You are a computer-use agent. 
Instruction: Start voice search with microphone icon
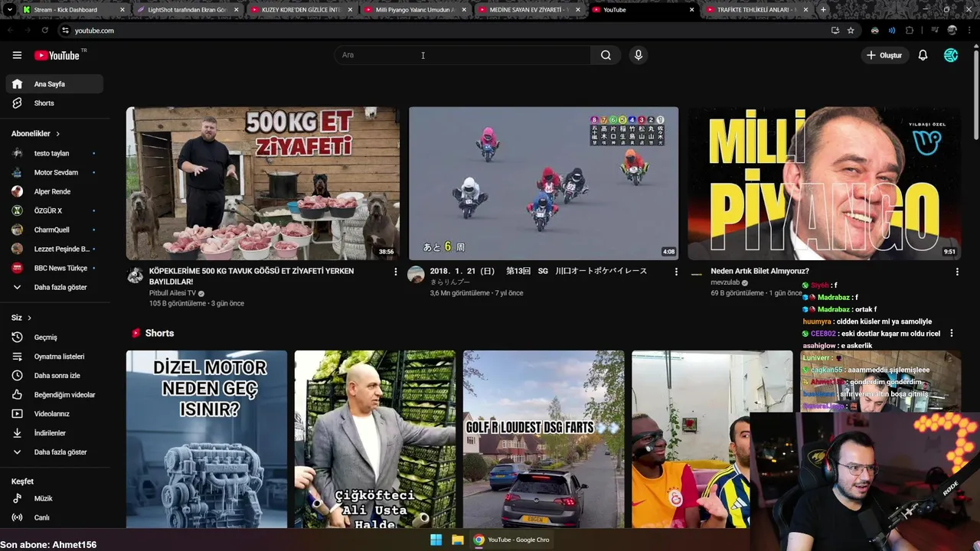tap(639, 55)
